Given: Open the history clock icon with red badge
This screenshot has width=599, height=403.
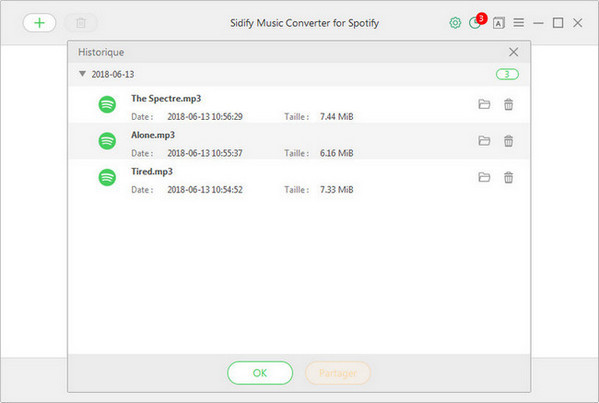Looking at the screenshot, I should [476, 22].
